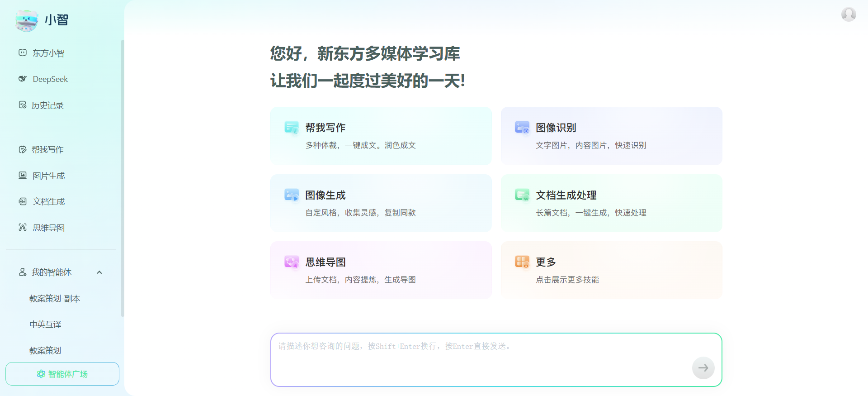This screenshot has width=868, height=396.
Task: Click the 帮我写作 card icon
Action: tap(292, 128)
